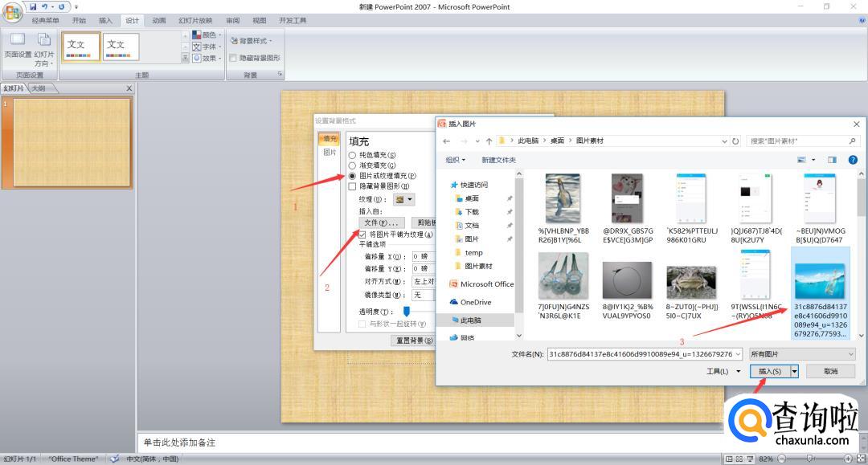Open the 颜色 theme colors dropdown
This screenshot has width=868, height=465.
tap(207, 35)
